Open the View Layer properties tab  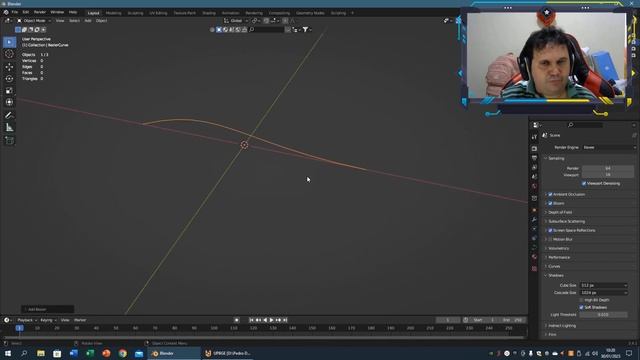click(534, 167)
